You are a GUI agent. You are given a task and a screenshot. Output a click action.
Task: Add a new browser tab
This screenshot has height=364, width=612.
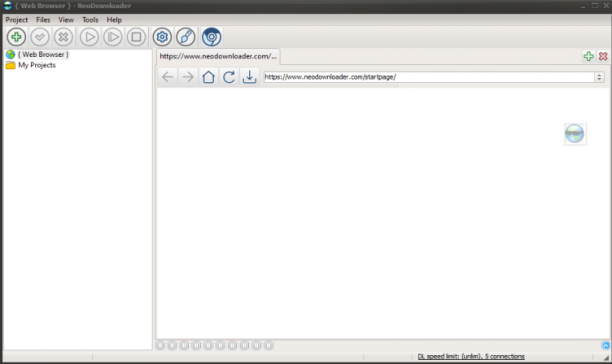(589, 56)
